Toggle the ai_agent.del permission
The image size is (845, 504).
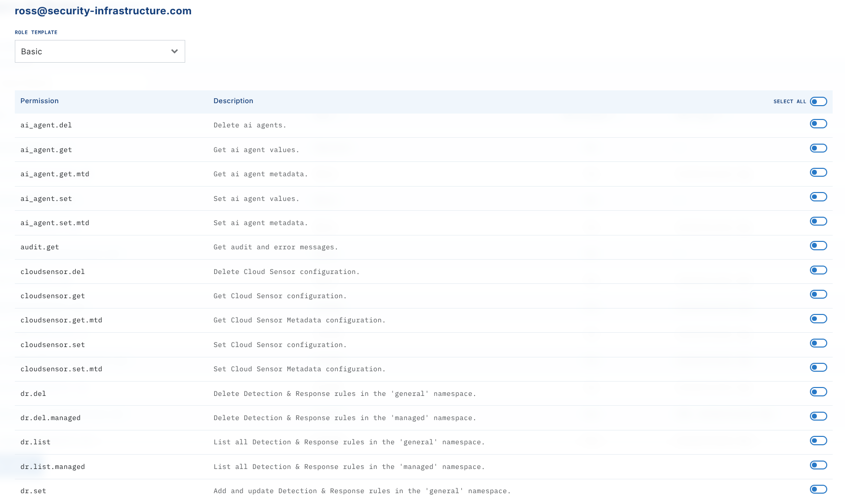818,124
